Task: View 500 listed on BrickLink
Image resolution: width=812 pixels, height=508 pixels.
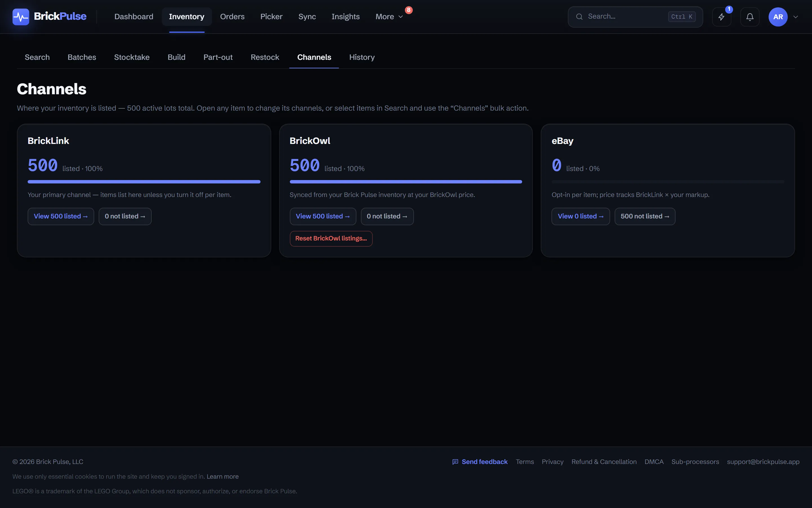Action: 61,216
